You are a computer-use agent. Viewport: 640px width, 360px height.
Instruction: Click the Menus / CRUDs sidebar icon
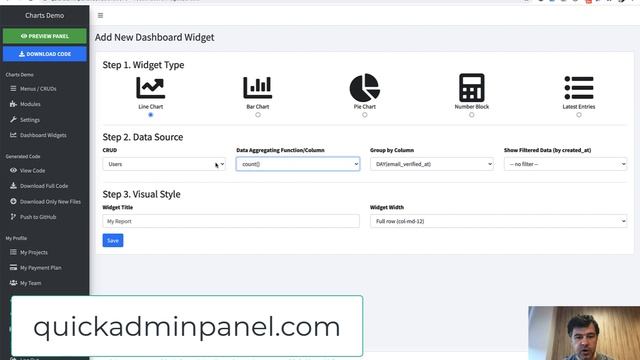pos(13,89)
